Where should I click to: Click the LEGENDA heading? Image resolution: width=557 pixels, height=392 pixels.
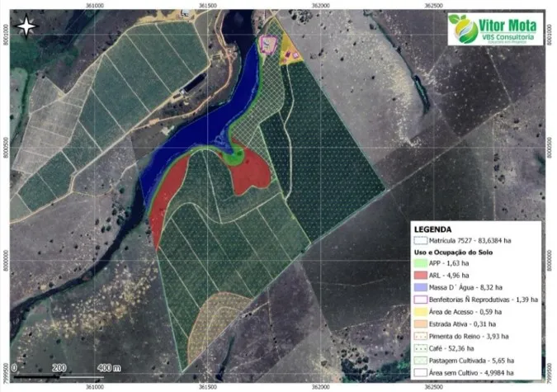(432, 229)
